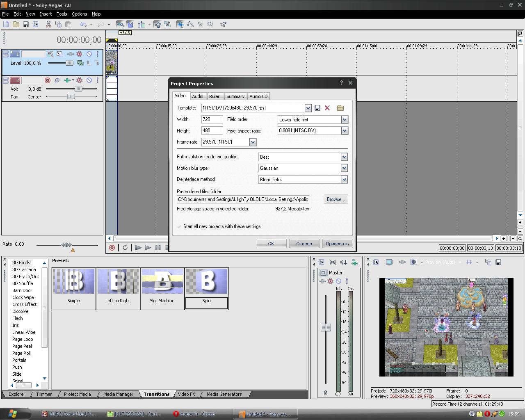The height and width of the screenshot is (420, 525).
Task: Click the Open folder icon in main toolbar
Action: click(x=16, y=25)
